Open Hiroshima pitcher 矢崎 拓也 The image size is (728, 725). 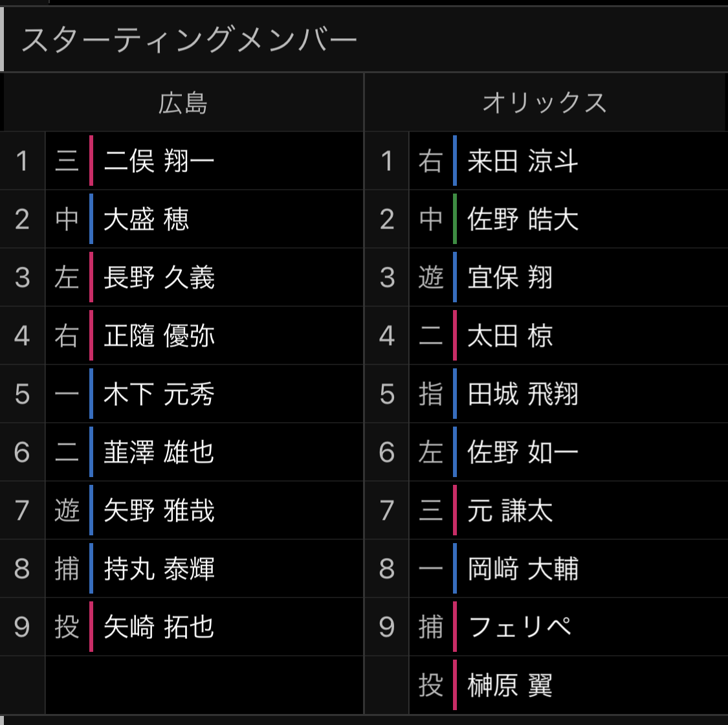tap(159, 627)
